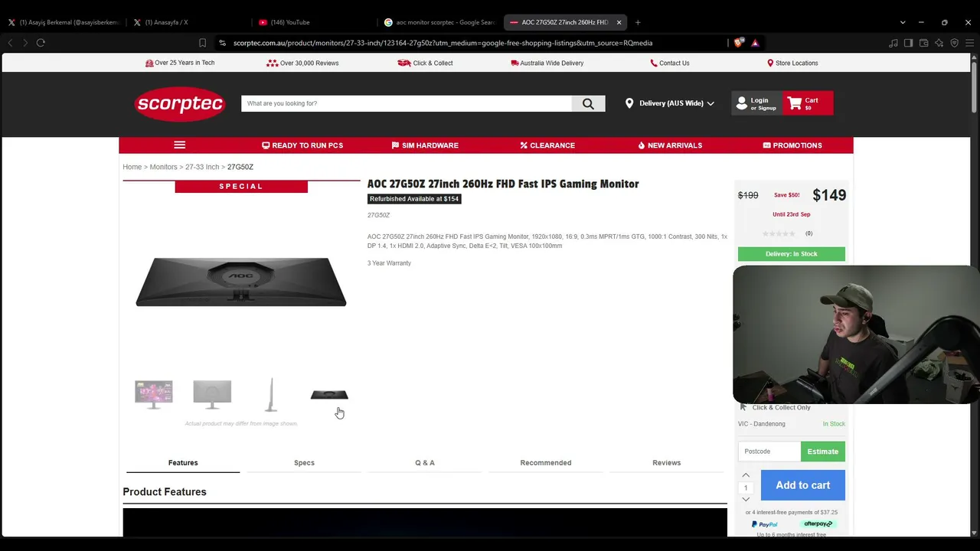Click the Scorptec logo
Screen dimensions: 980x551
point(180,103)
